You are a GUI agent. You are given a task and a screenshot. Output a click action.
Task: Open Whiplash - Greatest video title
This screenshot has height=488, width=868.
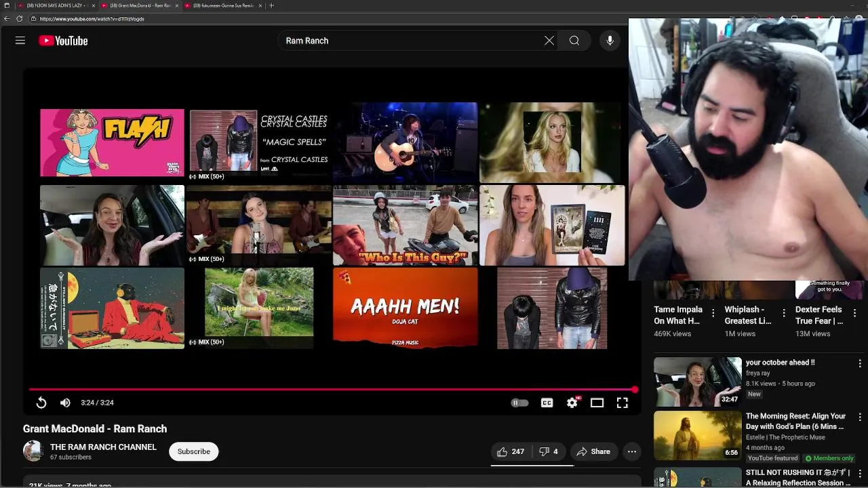(748, 315)
